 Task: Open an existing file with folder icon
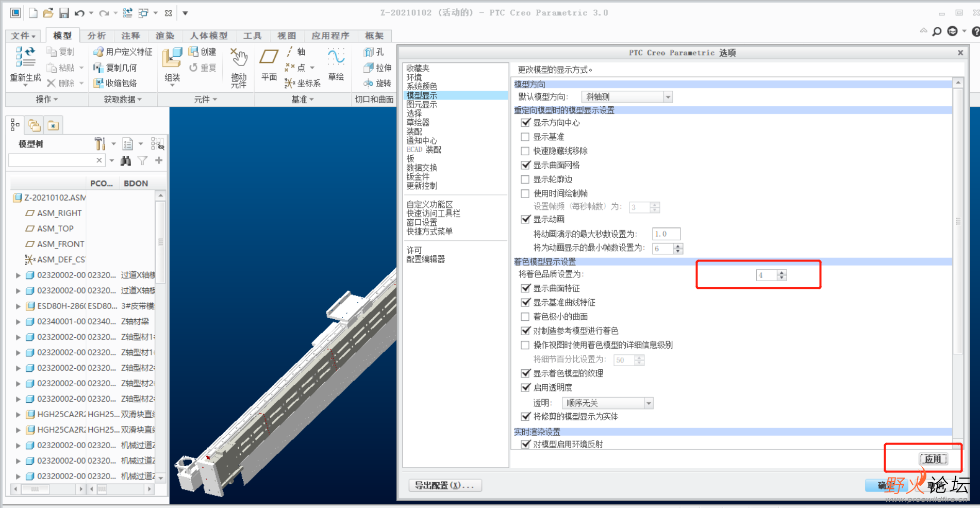48,13
